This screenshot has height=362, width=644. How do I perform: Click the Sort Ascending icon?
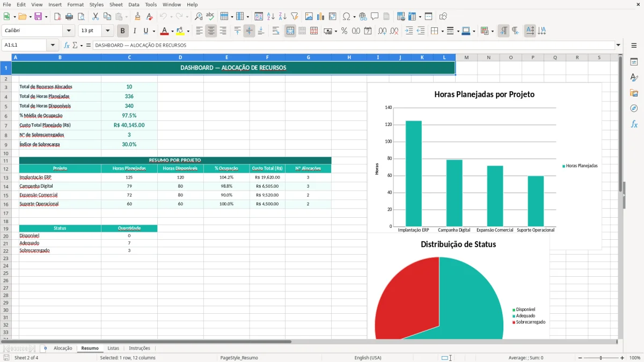pyautogui.click(x=271, y=17)
